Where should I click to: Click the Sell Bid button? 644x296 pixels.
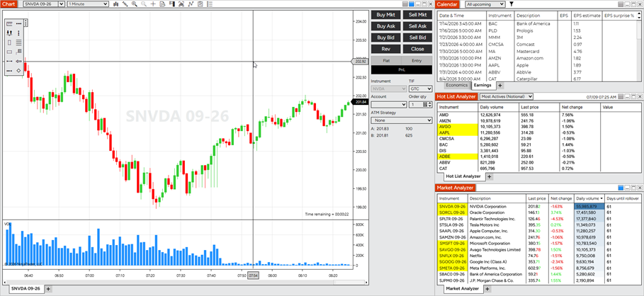(x=417, y=38)
